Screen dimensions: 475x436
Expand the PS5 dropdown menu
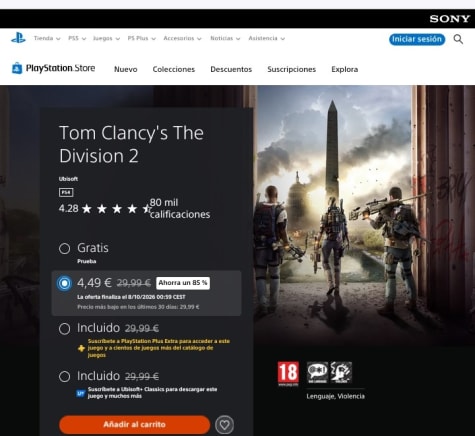tap(77, 38)
